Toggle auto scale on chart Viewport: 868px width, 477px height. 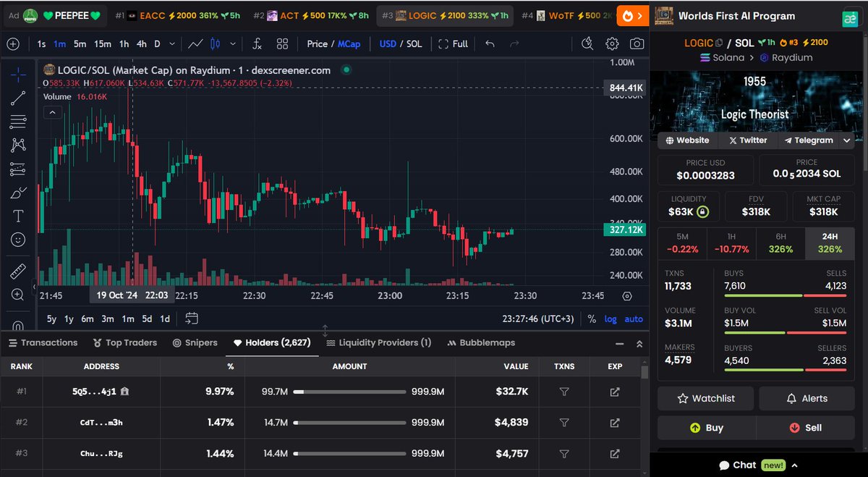pyautogui.click(x=634, y=318)
